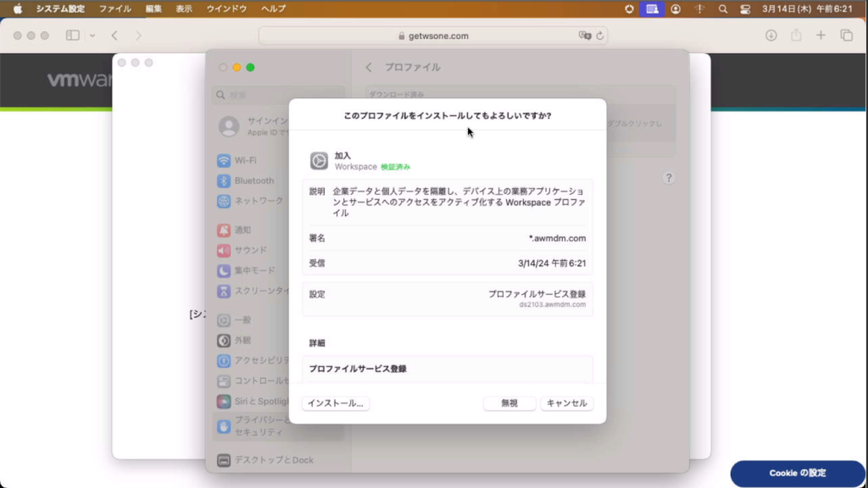Reload the Safari page
This screenshot has width=868, height=488.
[x=600, y=36]
